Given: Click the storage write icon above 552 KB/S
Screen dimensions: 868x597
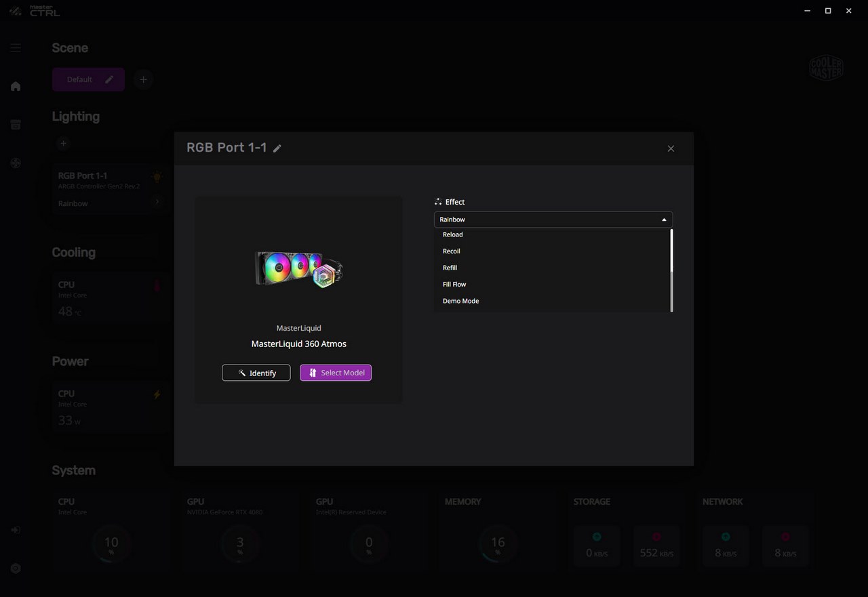Looking at the screenshot, I should (x=656, y=537).
